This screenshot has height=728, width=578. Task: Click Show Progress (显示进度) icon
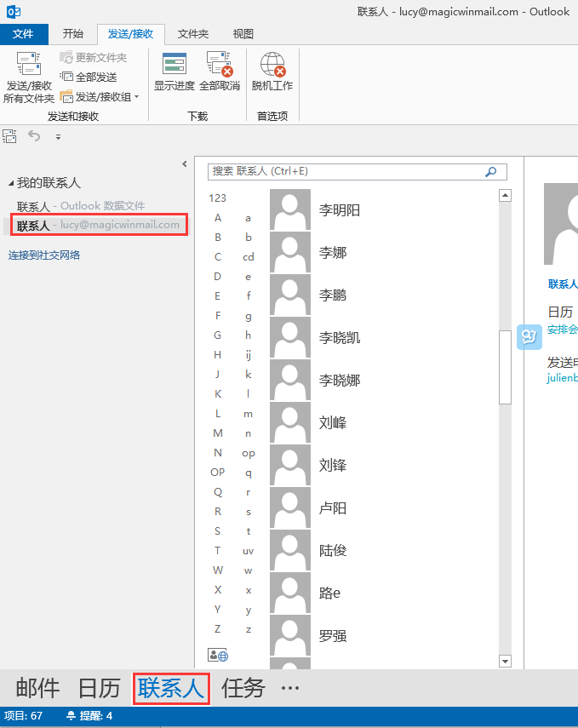175,64
